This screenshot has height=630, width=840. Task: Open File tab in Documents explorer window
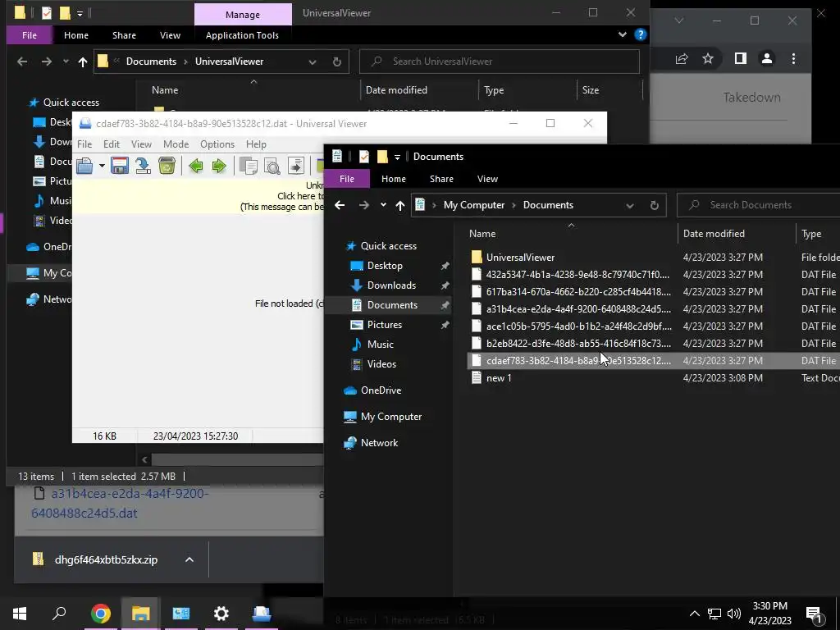tap(347, 179)
